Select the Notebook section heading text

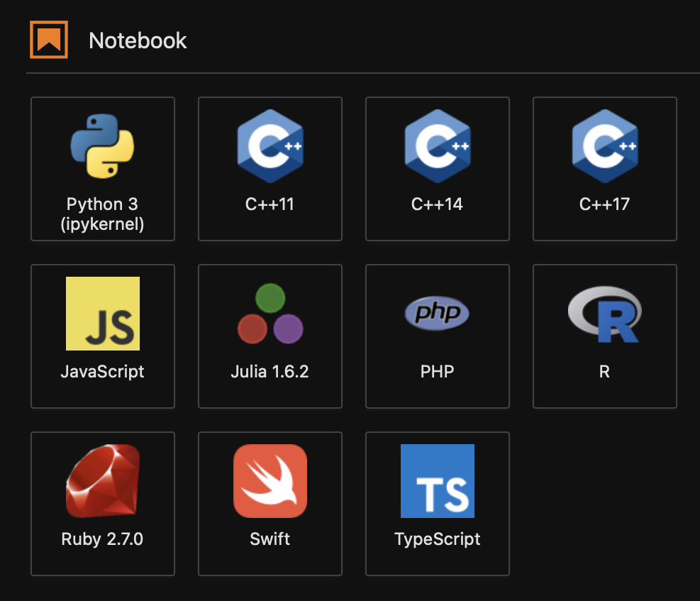(x=138, y=40)
